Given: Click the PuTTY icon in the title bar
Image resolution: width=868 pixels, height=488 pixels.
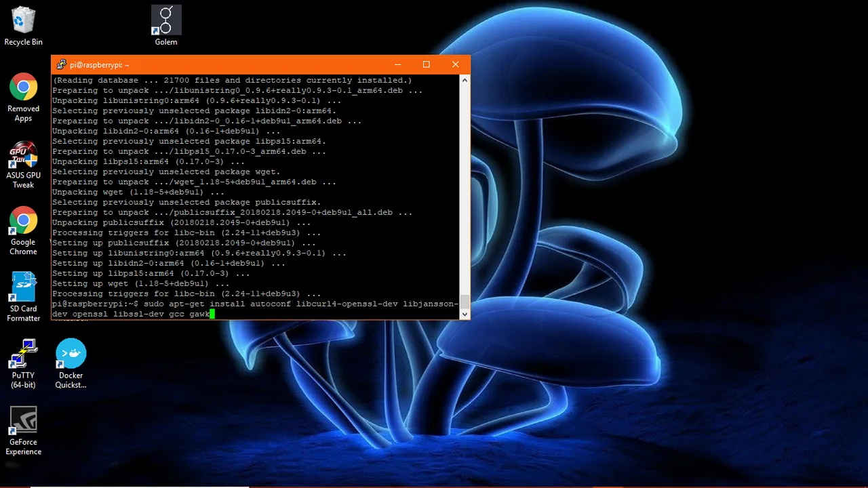Looking at the screenshot, I should pyautogui.click(x=61, y=64).
